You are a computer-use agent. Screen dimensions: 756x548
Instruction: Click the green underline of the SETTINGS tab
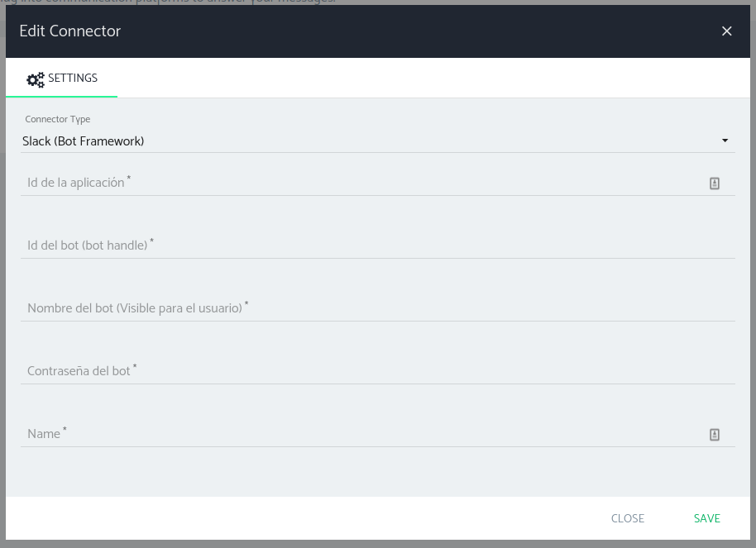(x=62, y=97)
